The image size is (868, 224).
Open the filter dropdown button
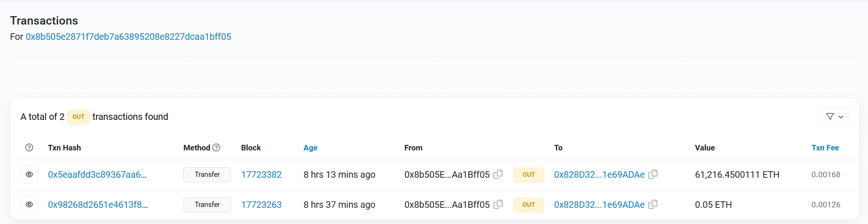(x=835, y=117)
